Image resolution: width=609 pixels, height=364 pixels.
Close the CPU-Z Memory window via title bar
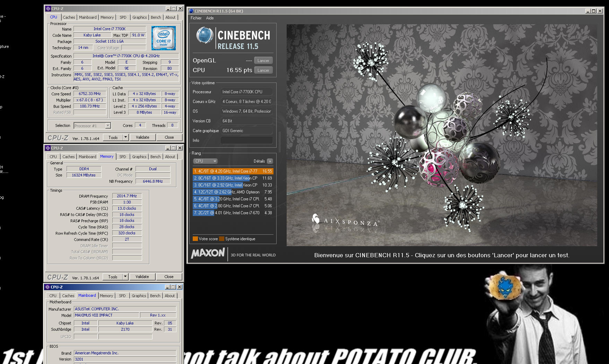click(180, 148)
